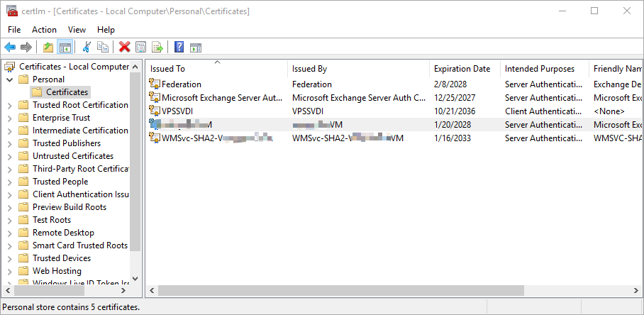Open the Help menu

point(106,30)
